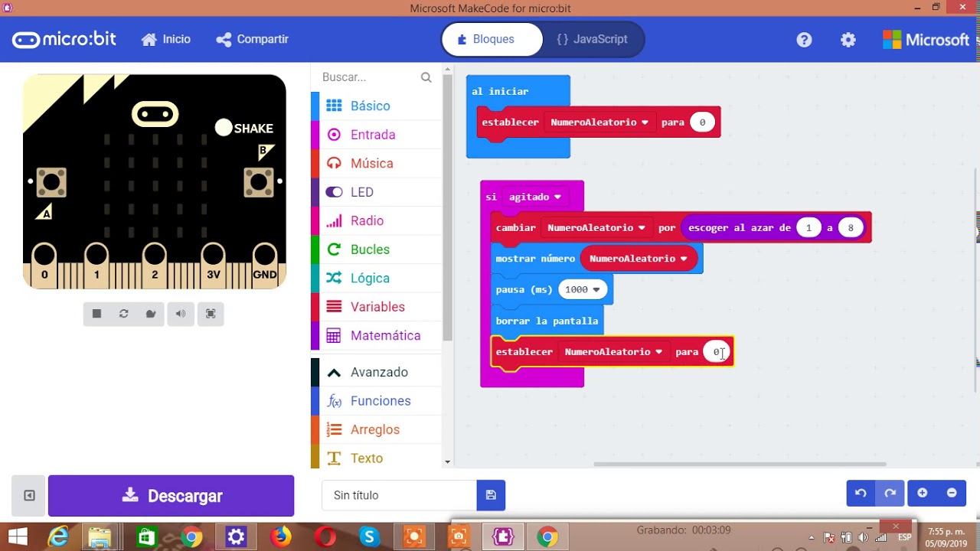Image resolution: width=980 pixels, height=551 pixels.
Task: Edit the random maximum value 8
Action: (x=851, y=227)
